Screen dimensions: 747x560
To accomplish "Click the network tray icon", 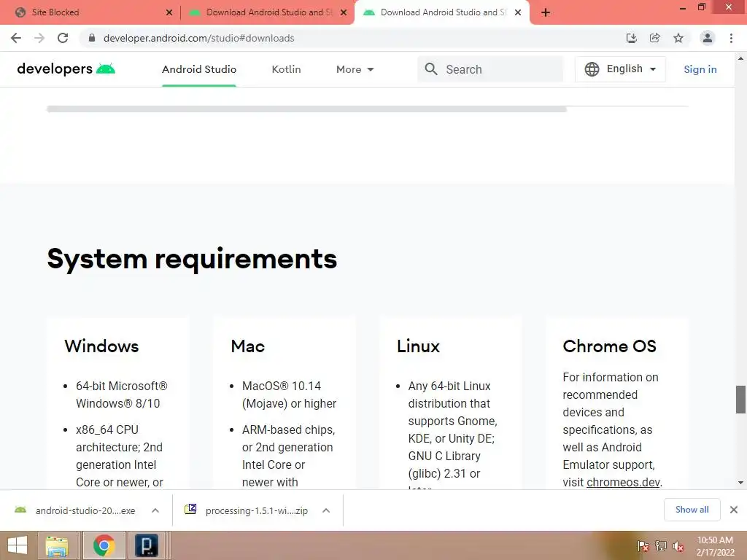I will (661, 546).
